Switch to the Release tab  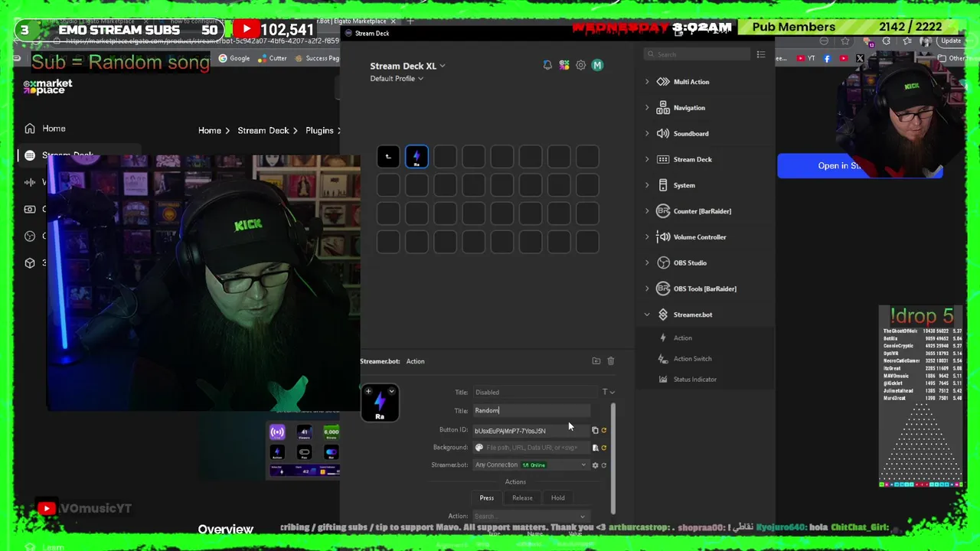tap(522, 498)
